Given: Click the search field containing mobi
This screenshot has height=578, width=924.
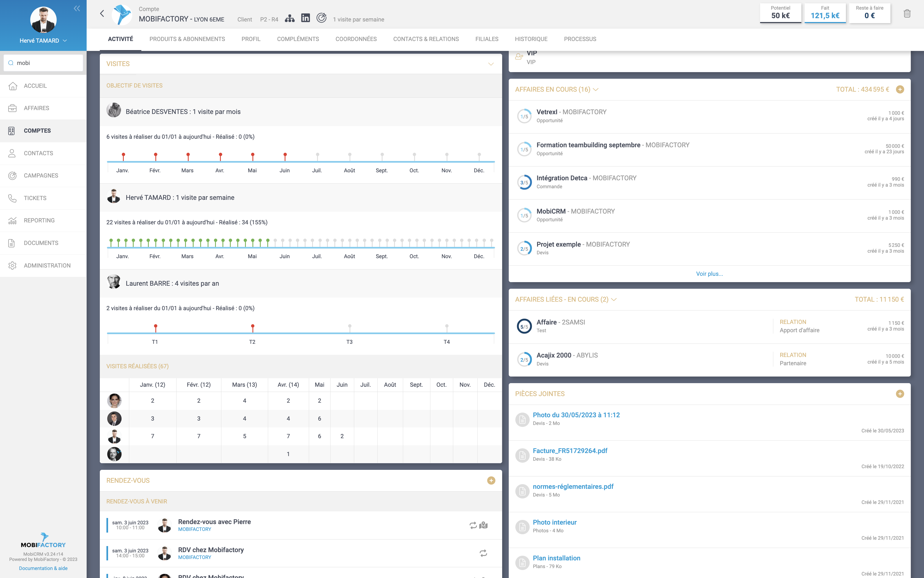Looking at the screenshot, I should 43,63.
